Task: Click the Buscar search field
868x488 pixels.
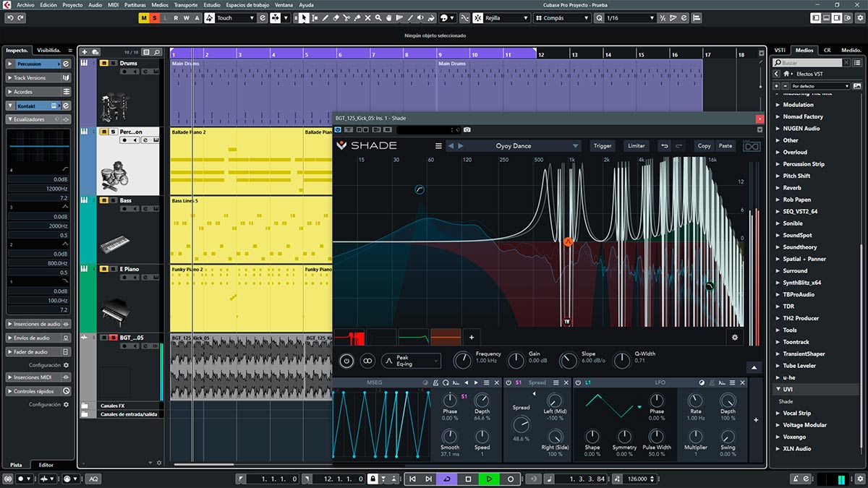Action: 809,63
